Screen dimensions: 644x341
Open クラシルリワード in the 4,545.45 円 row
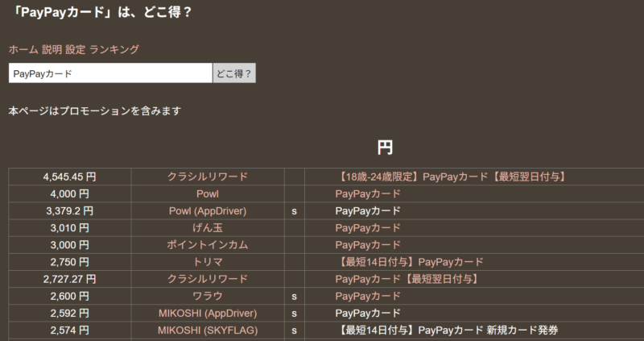click(x=207, y=177)
